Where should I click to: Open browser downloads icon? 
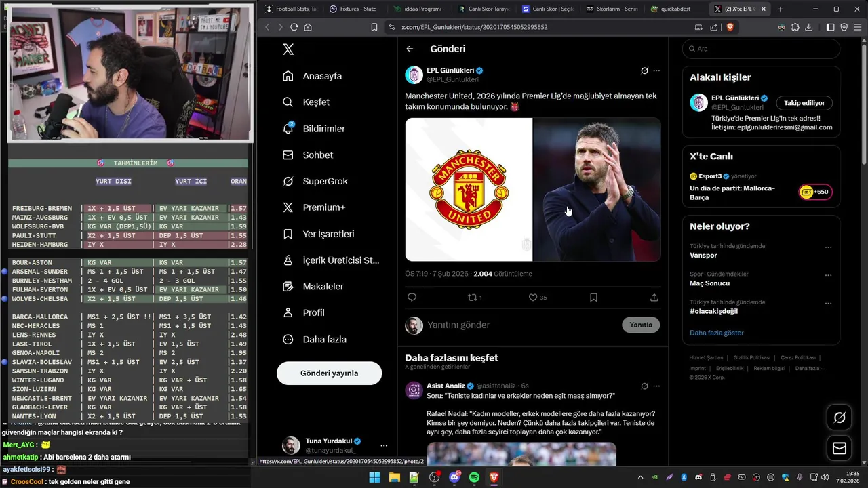[x=809, y=27]
